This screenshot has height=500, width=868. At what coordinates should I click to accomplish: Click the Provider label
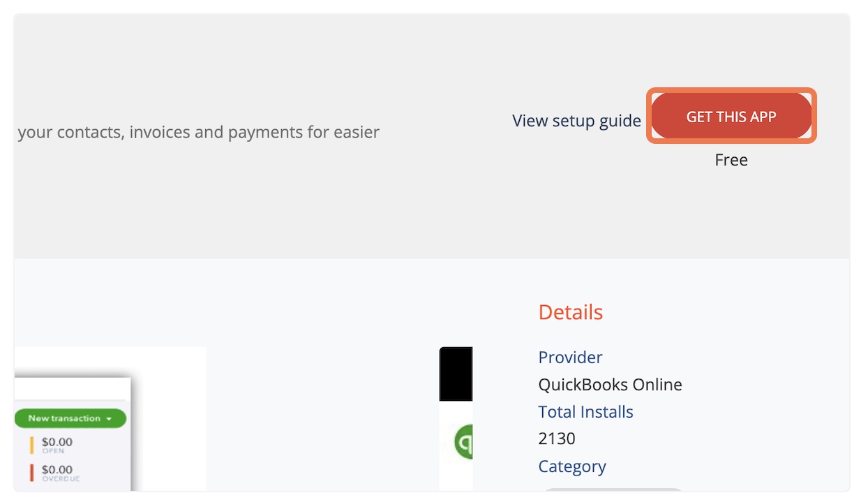click(x=570, y=358)
